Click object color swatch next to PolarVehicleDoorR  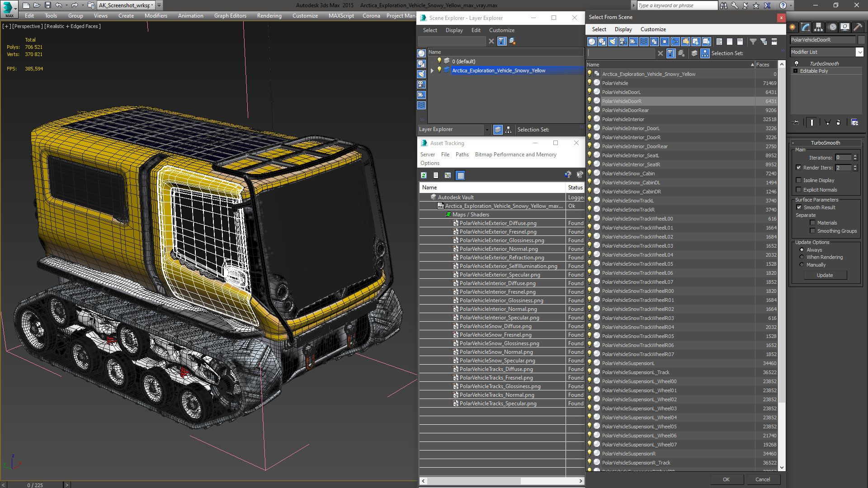click(x=862, y=40)
